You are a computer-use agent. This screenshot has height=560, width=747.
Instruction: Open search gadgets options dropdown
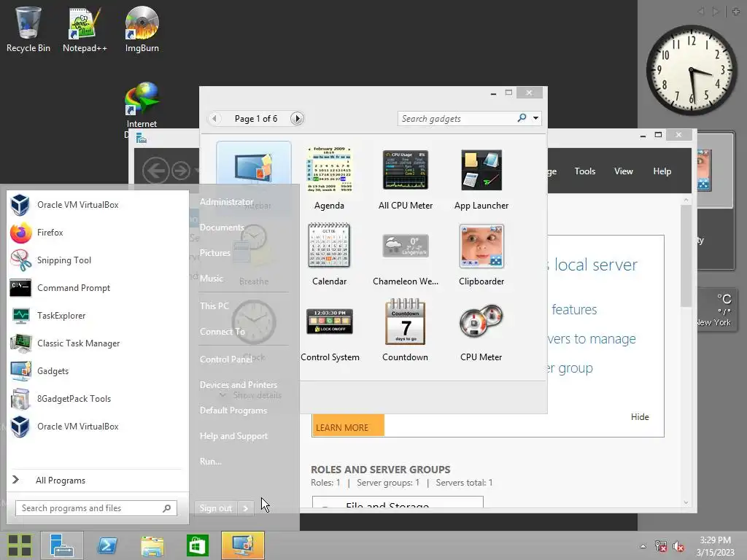(536, 118)
